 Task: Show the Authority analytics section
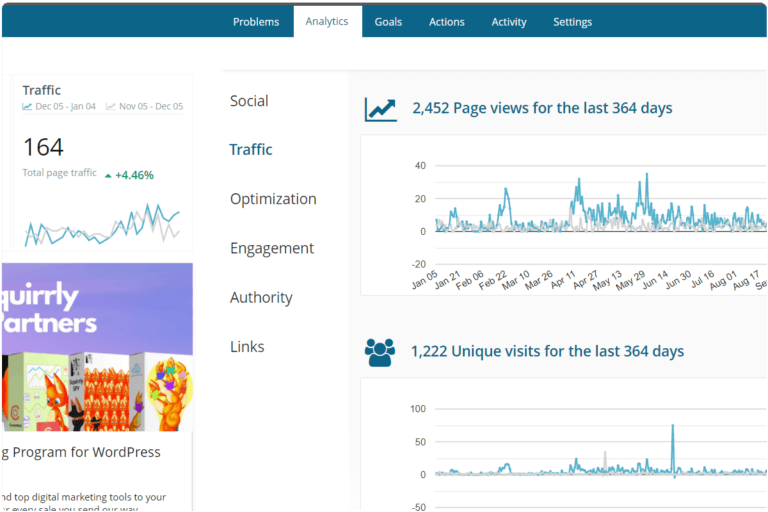261,297
